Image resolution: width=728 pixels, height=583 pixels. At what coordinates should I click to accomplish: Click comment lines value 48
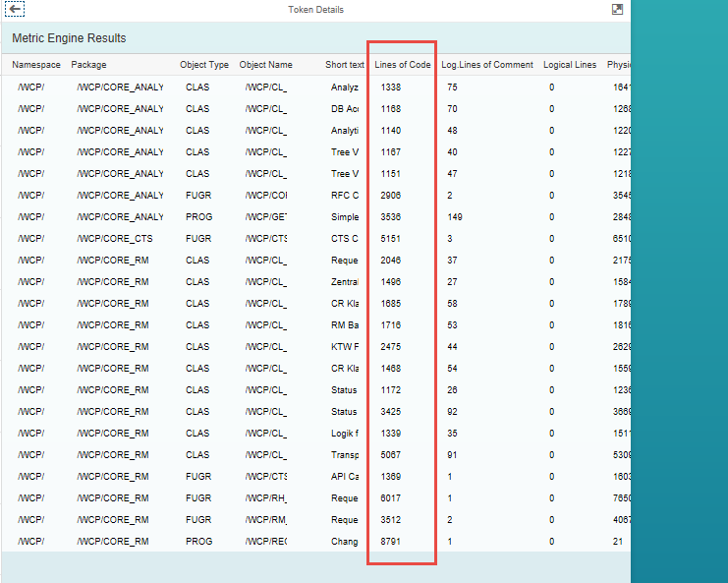(x=452, y=130)
